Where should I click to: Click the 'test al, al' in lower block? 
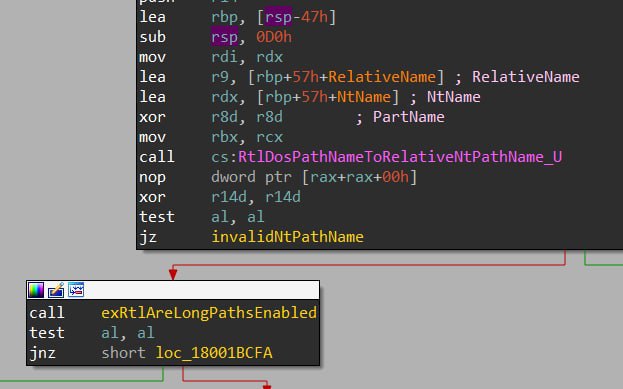coord(92,333)
